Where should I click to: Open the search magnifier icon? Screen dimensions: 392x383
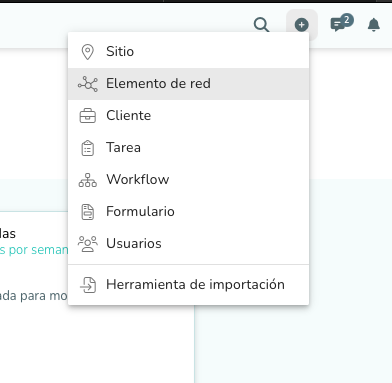(x=261, y=25)
